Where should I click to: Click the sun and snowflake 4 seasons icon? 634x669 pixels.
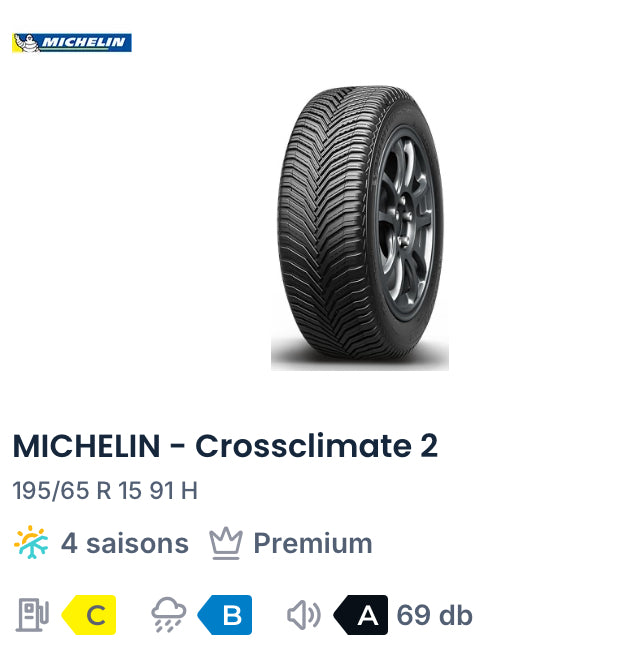tap(31, 543)
